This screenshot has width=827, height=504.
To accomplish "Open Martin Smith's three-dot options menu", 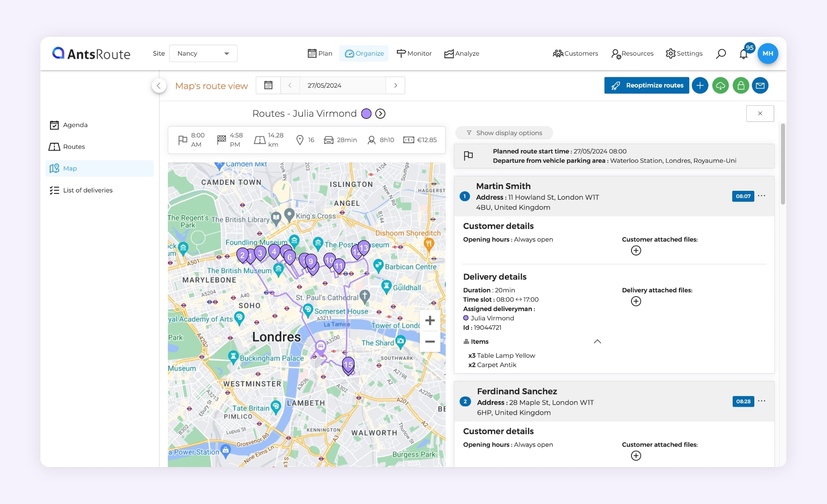I will tap(762, 196).
